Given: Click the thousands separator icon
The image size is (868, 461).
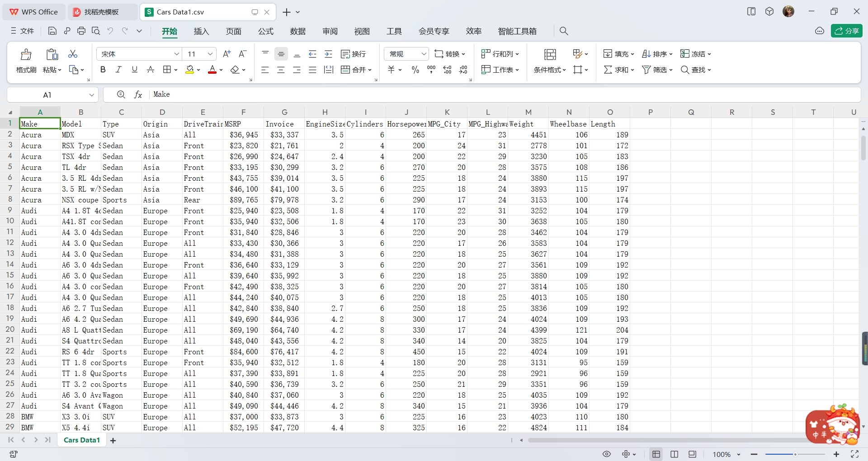Looking at the screenshot, I should click(431, 70).
